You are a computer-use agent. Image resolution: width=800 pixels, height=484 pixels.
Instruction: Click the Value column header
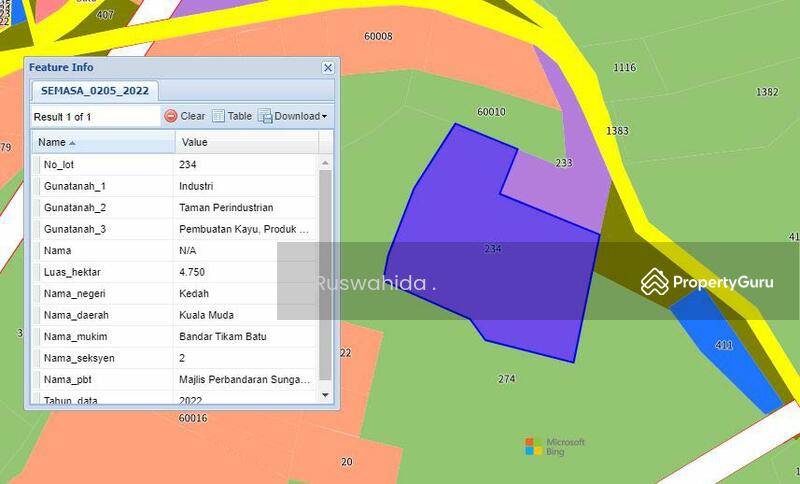coord(247,142)
